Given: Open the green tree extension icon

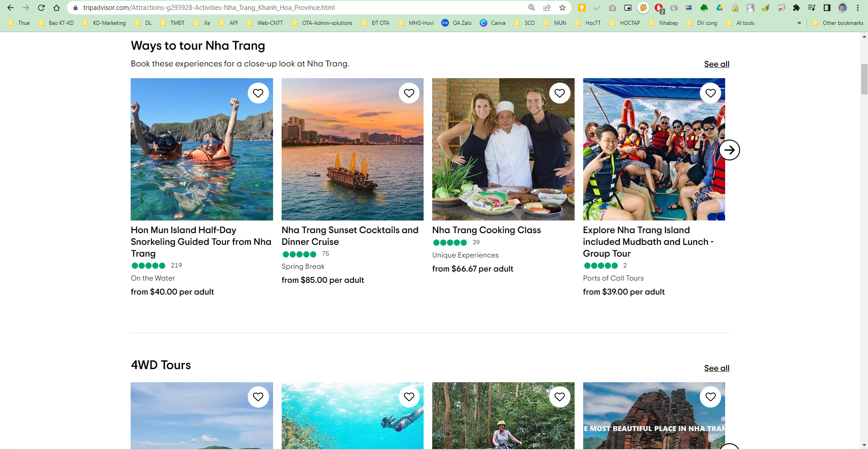Looking at the screenshot, I should click(704, 8).
